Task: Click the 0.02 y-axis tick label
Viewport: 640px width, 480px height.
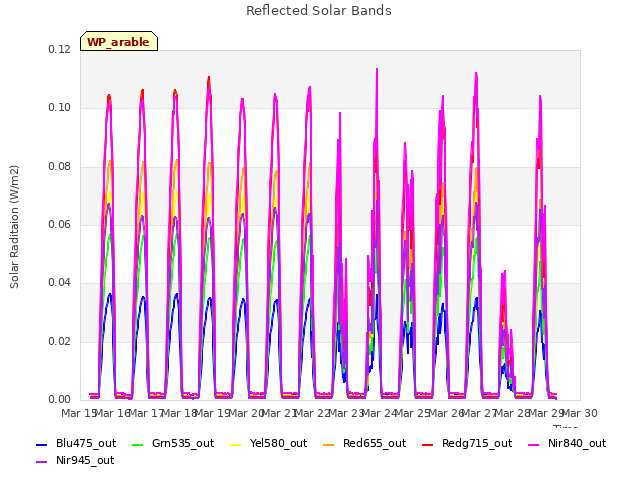Action: point(59,341)
